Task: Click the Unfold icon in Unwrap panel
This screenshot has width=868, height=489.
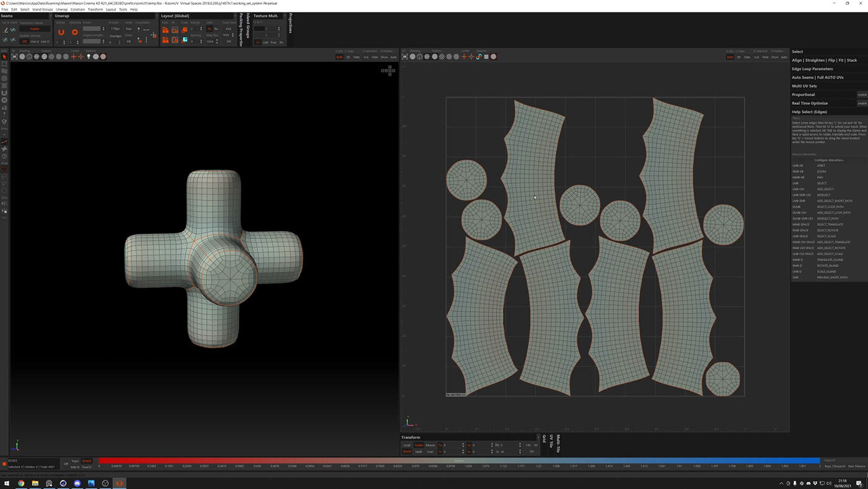Action: click(61, 32)
